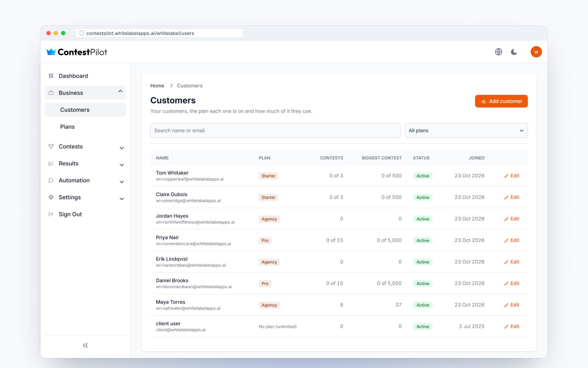Image resolution: width=588 pixels, height=368 pixels.
Task: Edit Jordan Hayes's customer record
Action: (512, 219)
